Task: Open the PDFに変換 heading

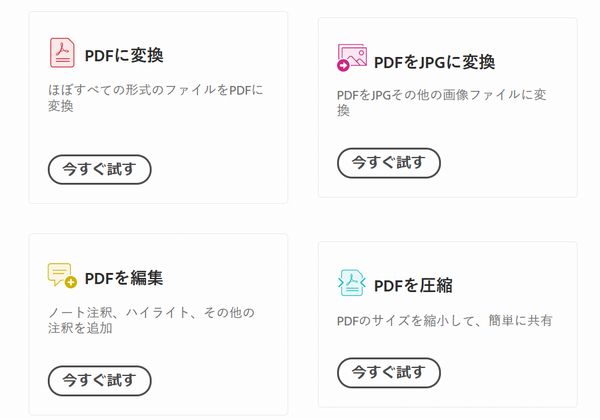Action: (124, 55)
